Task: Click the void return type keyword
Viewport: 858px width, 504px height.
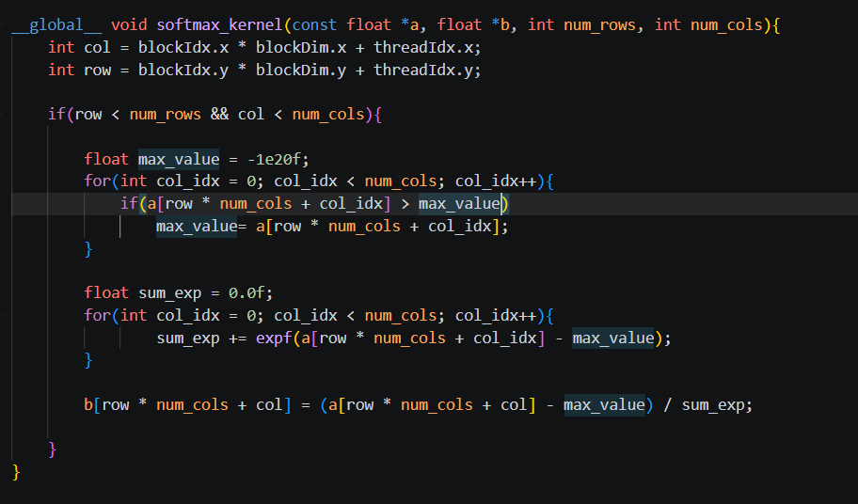Action: point(129,25)
